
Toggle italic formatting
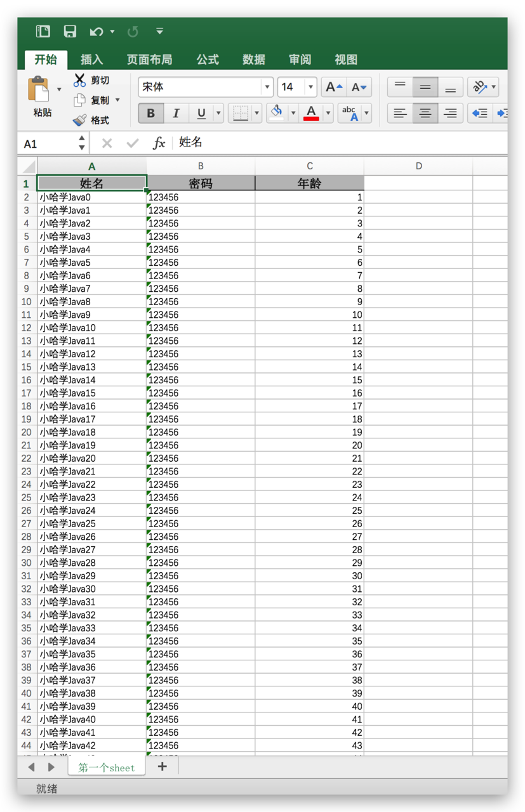176,113
